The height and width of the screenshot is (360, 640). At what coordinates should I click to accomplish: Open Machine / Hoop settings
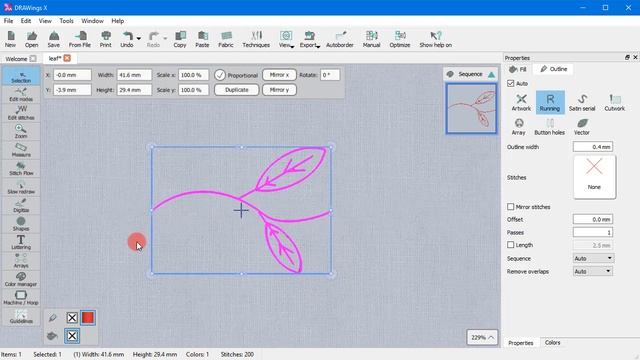point(21,298)
